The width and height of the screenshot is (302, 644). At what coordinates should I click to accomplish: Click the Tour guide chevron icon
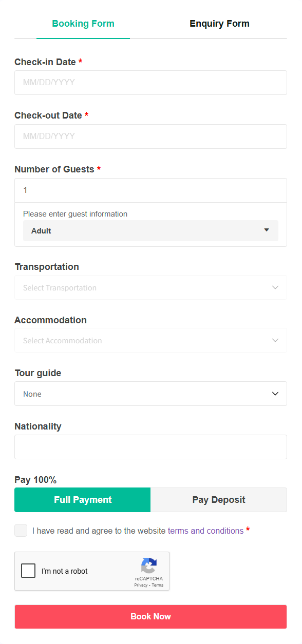click(275, 394)
